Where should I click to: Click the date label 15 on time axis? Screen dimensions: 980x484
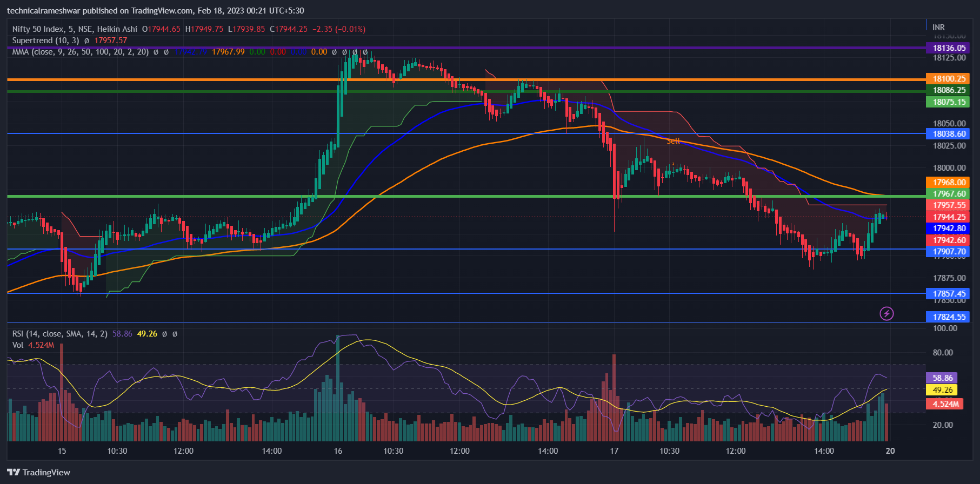click(x=62, y=451)
